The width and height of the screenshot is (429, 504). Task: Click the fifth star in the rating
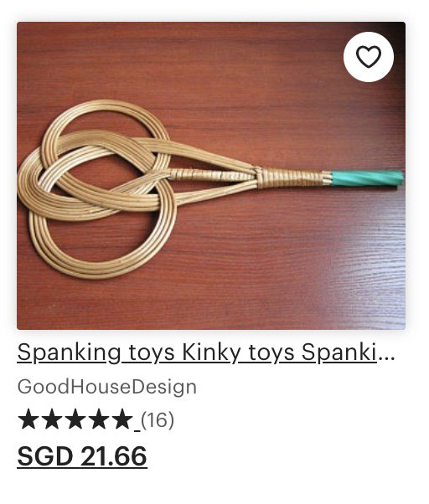pyautogui.click(x=122, y=419)
